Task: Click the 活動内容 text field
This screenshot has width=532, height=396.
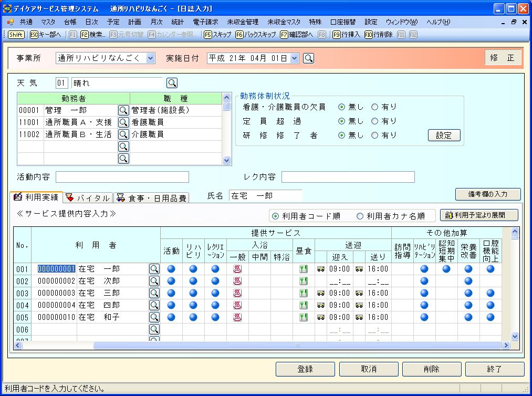Action: pyautogui.click(x=122, y=177)
